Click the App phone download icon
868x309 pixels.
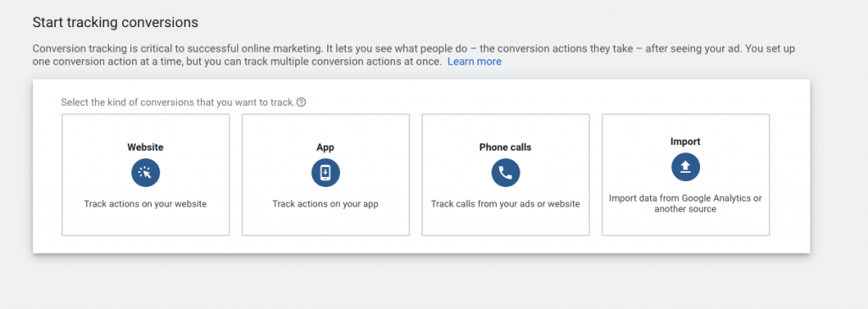point(325,173)
